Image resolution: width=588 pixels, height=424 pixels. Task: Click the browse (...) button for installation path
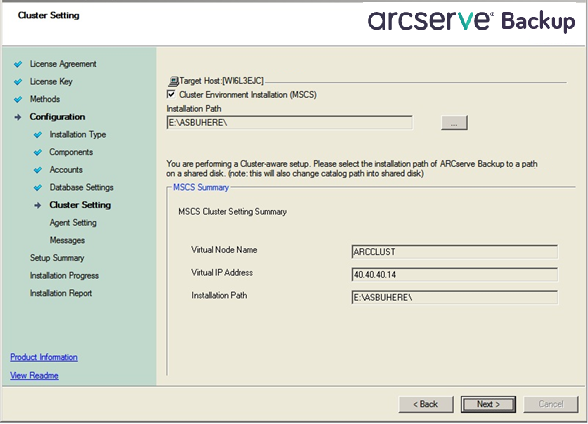(x=454, y=123)
